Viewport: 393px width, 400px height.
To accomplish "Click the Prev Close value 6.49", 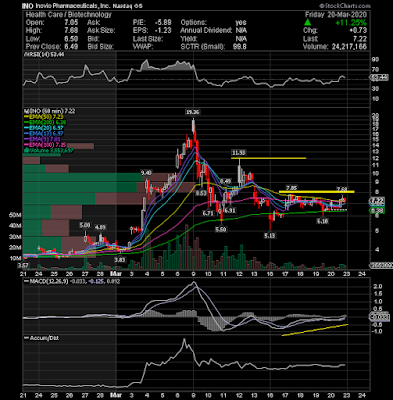I will [71, 47].
